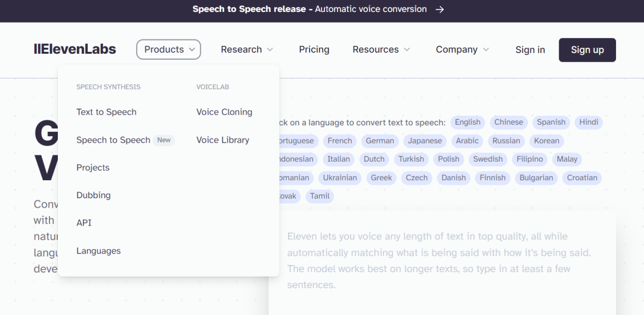Open Speech to Speech product page
The width and height of the screenshot is (644, 315).
tap(113, 140)
